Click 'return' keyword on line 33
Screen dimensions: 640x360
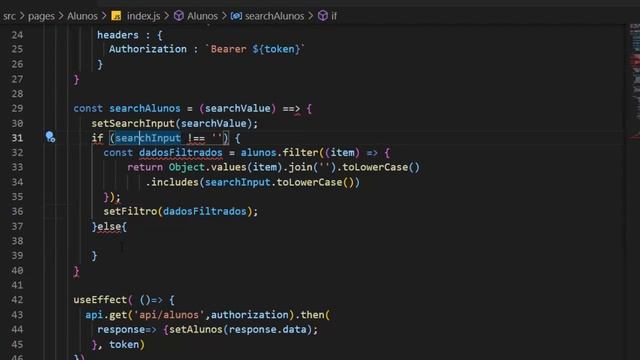145,167
